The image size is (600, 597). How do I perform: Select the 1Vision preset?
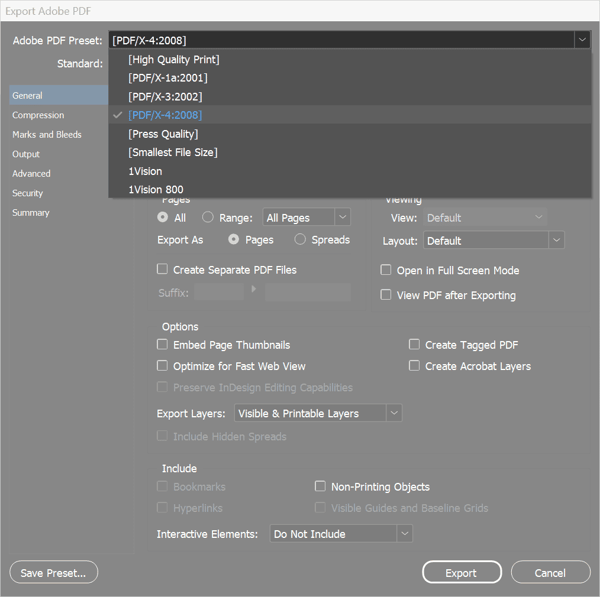[x=350, y=171]
